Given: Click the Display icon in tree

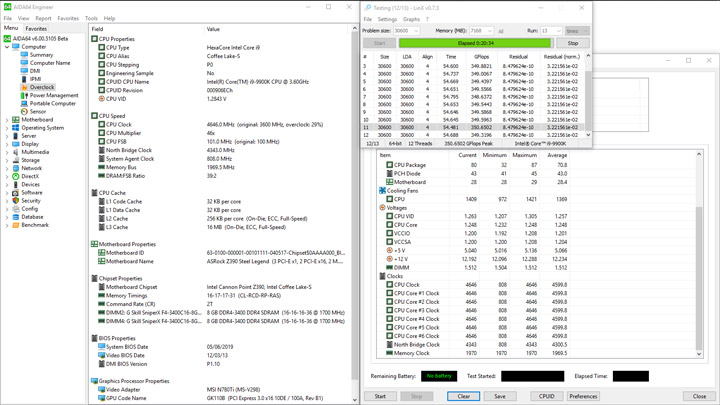Looking at the screenshot, I should click(x=16, y=144).
